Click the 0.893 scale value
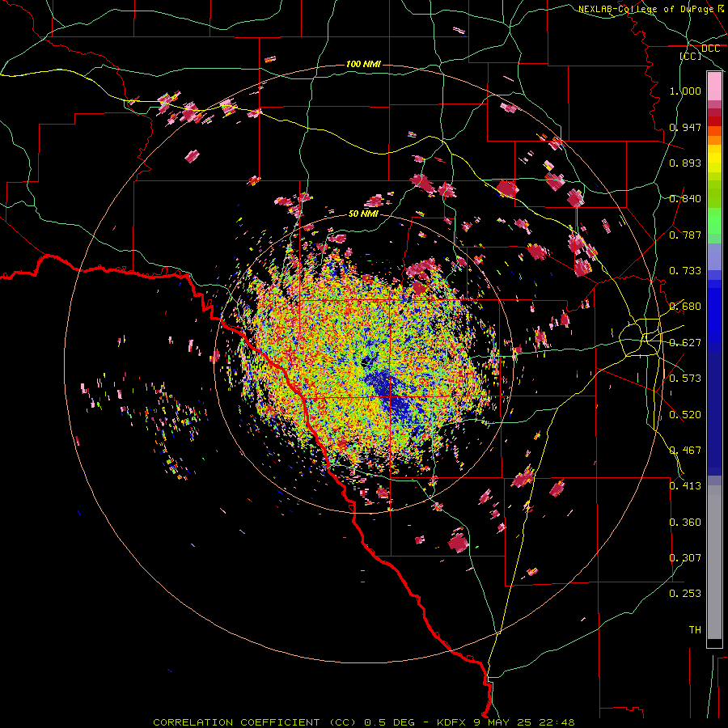Image resolution: width=728 pixels, height=728 pixels. point(685,163)
